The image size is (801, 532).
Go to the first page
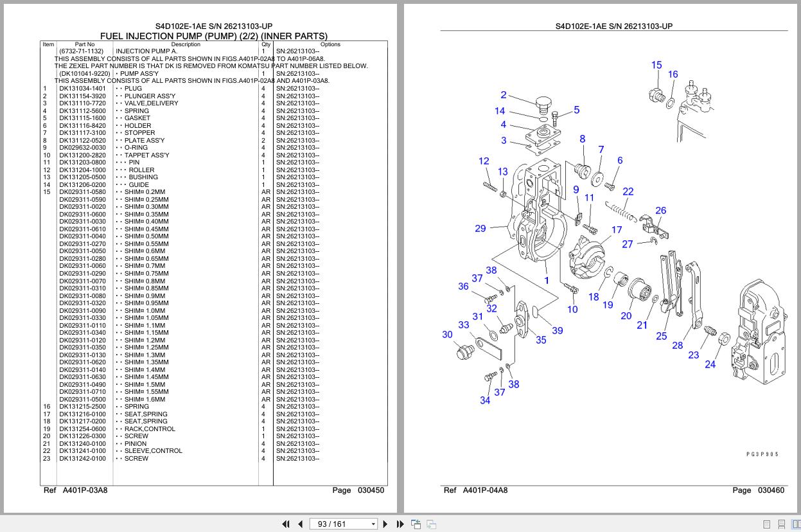(x=286, y=524)
